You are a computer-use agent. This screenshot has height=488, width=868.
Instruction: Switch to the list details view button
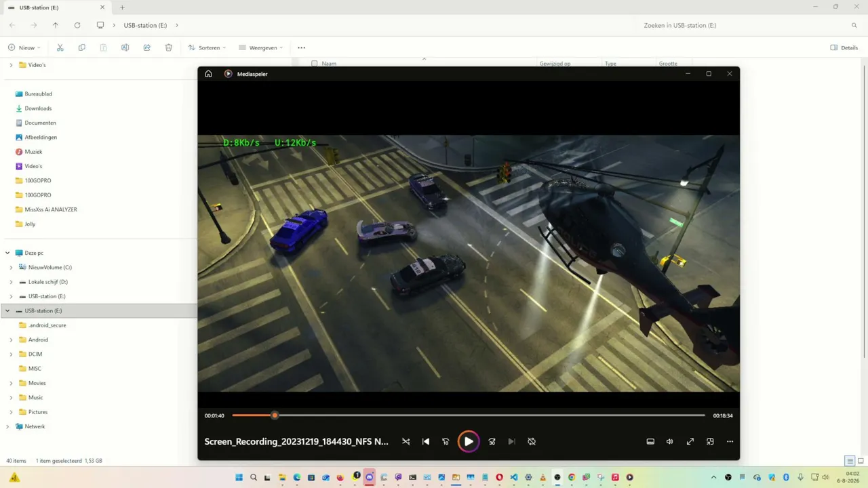point(850,461)
